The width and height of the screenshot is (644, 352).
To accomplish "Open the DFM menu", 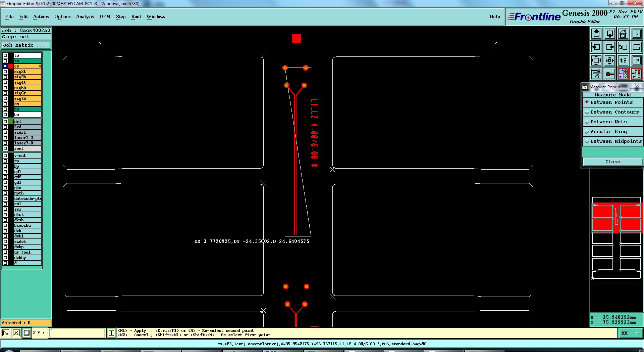I will pos(105,16).
